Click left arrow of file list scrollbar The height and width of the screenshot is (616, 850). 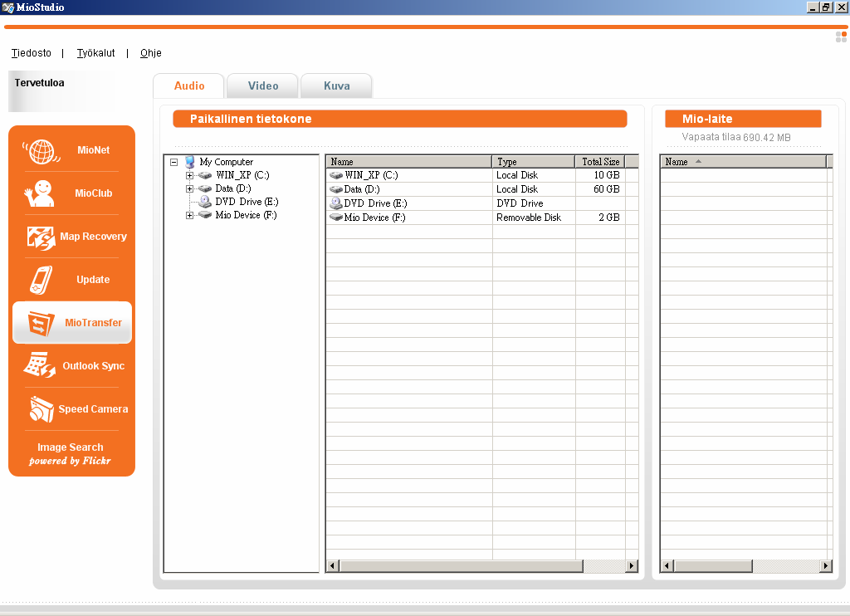[x=333, y=566]
